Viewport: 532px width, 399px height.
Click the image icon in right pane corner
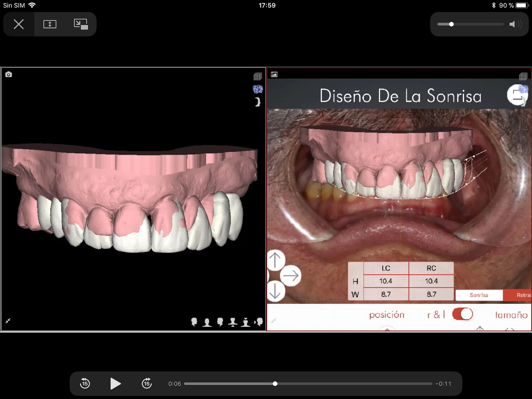tap(274, 74)
